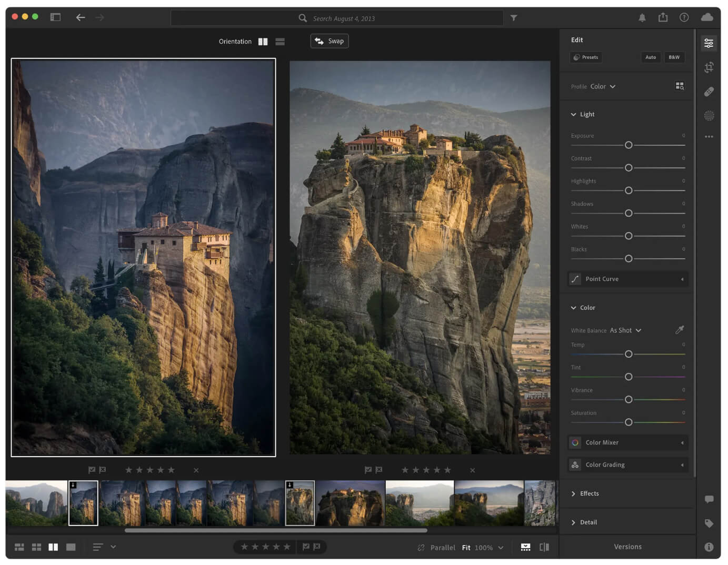The image size is (728, 565).
Task: Clear rating on the right photo
Action: pyautogui.click(x=472, y=470)
